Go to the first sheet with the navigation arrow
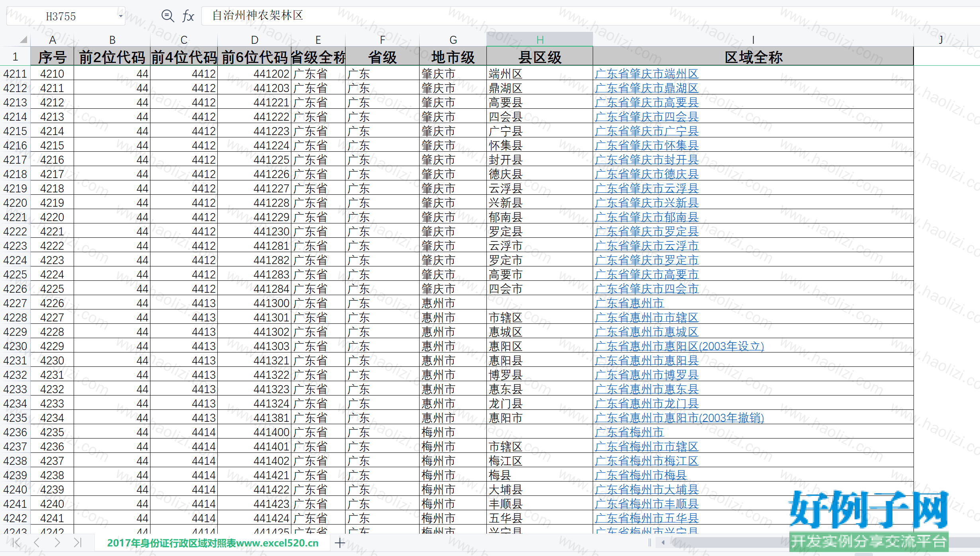980x556 pixels. (16, 542)
